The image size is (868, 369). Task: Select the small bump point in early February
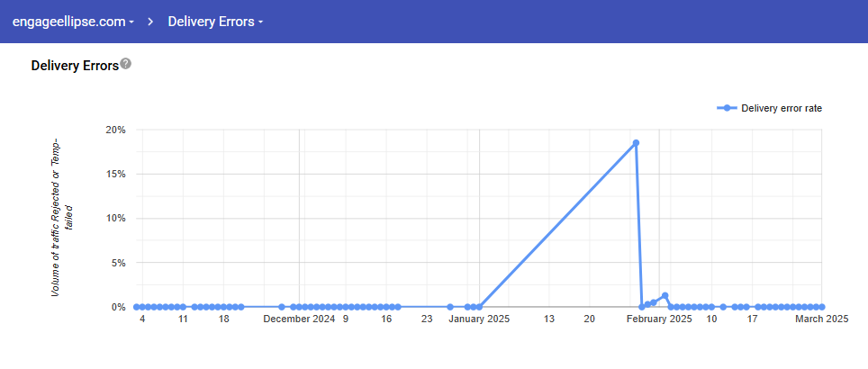click(x=665, y=295)
